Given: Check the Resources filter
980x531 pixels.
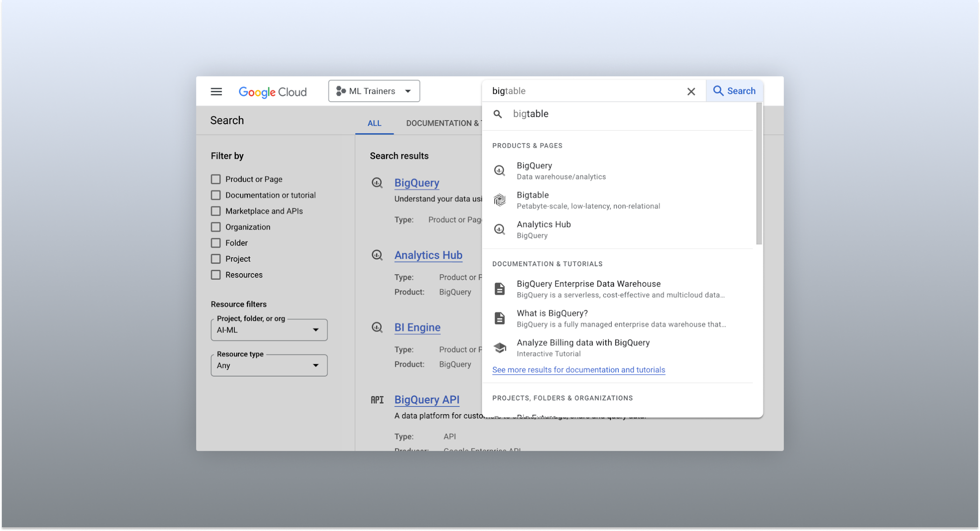Looking at the screenshot, I should [x=216, y=275].
